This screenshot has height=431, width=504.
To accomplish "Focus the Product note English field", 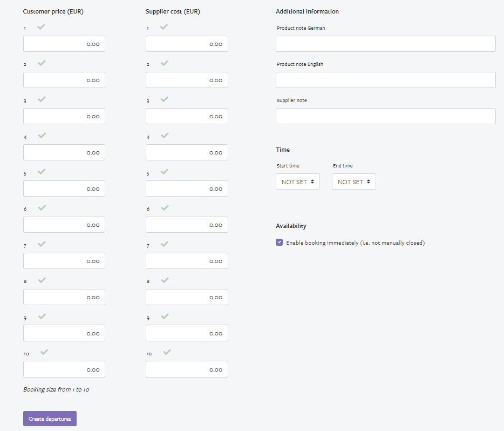I will [385, 80].
